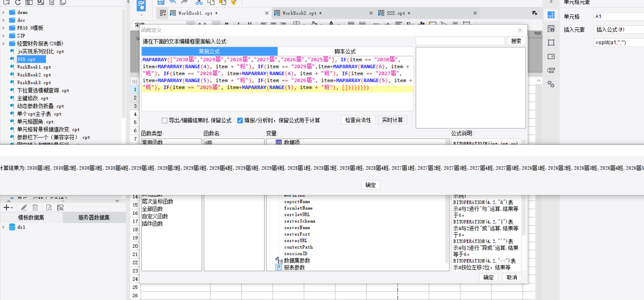The height and width of the screenshot is (300, 644).
Task: Expand the FR10.0模板 folder
Action: (x=3, y=28)
